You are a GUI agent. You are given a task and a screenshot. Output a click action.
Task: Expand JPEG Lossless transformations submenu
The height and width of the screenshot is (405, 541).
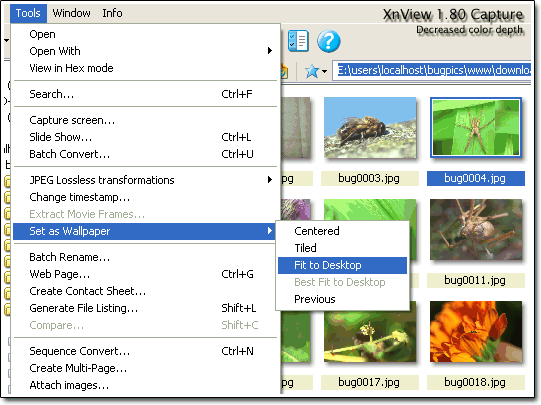[145, 180]
